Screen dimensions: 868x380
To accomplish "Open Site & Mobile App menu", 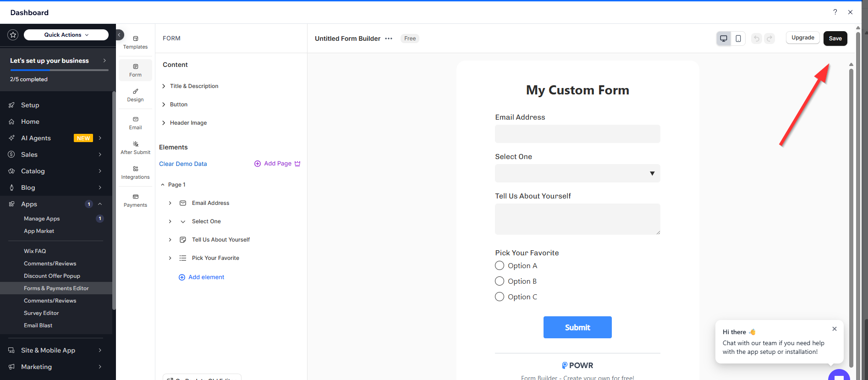I will tap(56, 350).
